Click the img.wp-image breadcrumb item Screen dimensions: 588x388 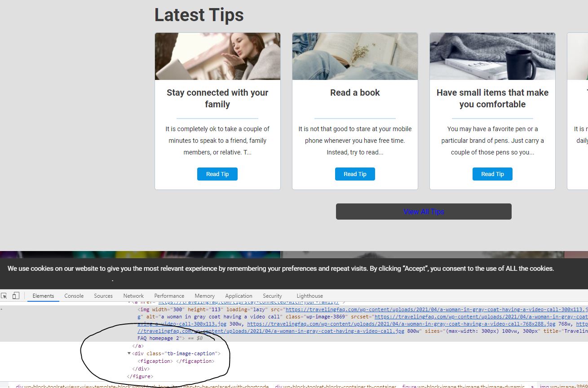click(x=564, y=386)
